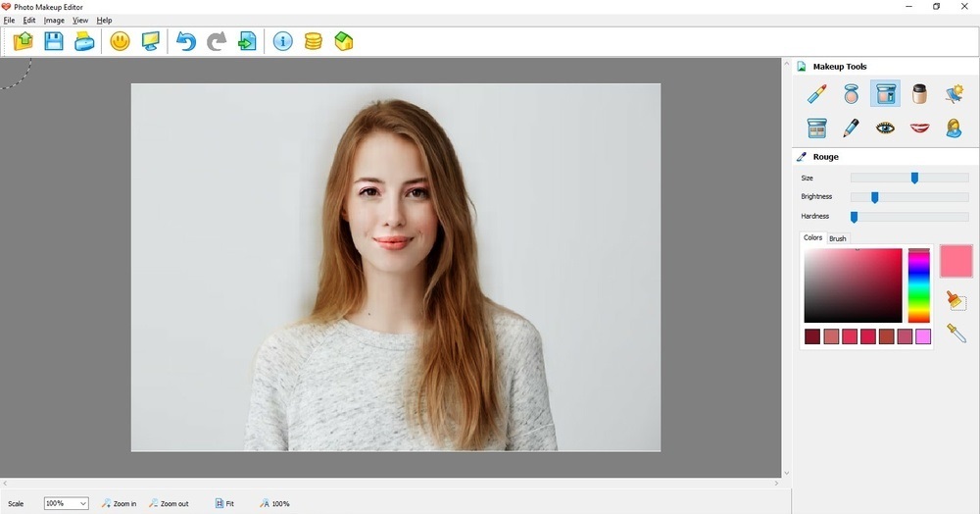Open a photo with the folder icon
Screen dimensions: 980x514
click(23, 41)
